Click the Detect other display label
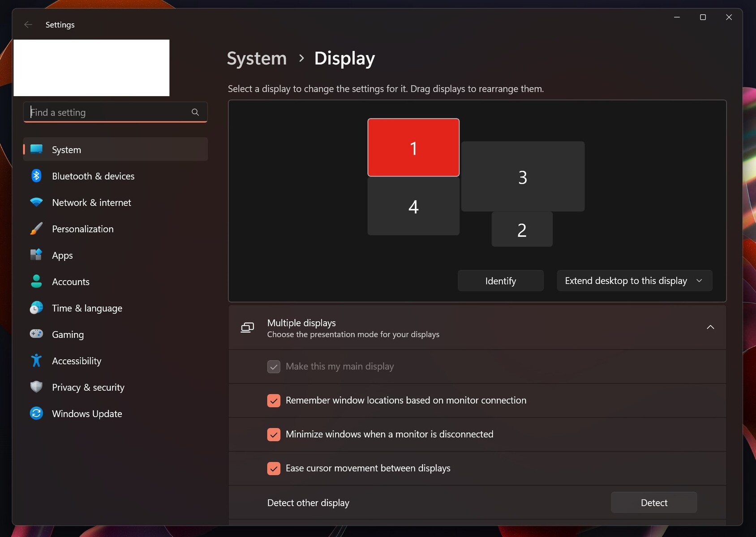The width and height of the screenshot is (756, 537). [x=308, y=503]
